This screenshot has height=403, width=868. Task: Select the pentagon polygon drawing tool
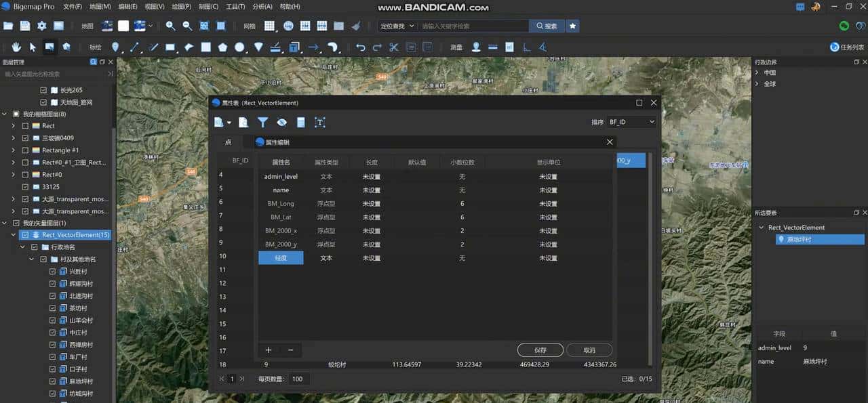pyautogui.click(x=223, y=47)
